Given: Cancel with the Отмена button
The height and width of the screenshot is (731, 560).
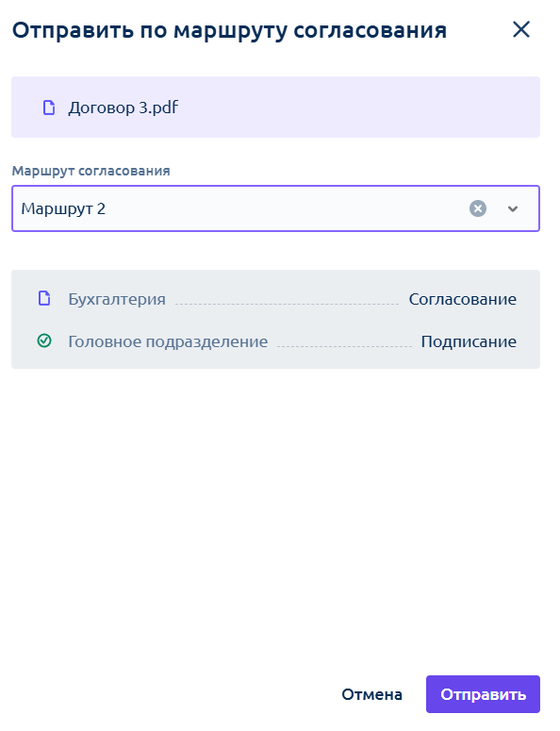Looking at the screenshot, I should point(371,694).
